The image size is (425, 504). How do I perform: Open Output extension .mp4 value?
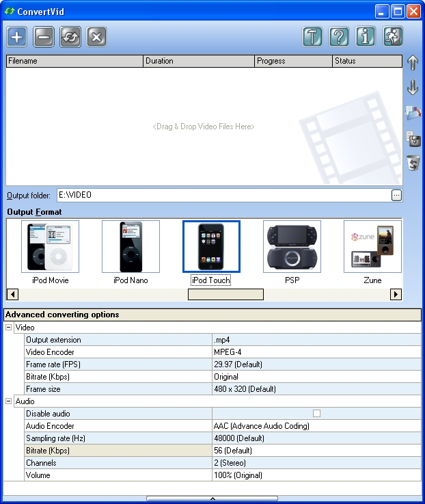click(x=316, y=340)
